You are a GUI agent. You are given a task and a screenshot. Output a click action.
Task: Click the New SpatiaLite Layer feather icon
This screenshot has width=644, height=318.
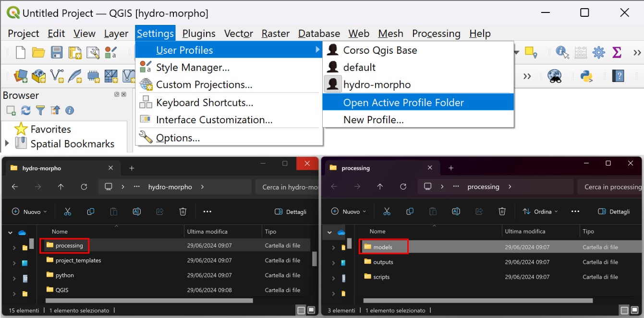75,76
